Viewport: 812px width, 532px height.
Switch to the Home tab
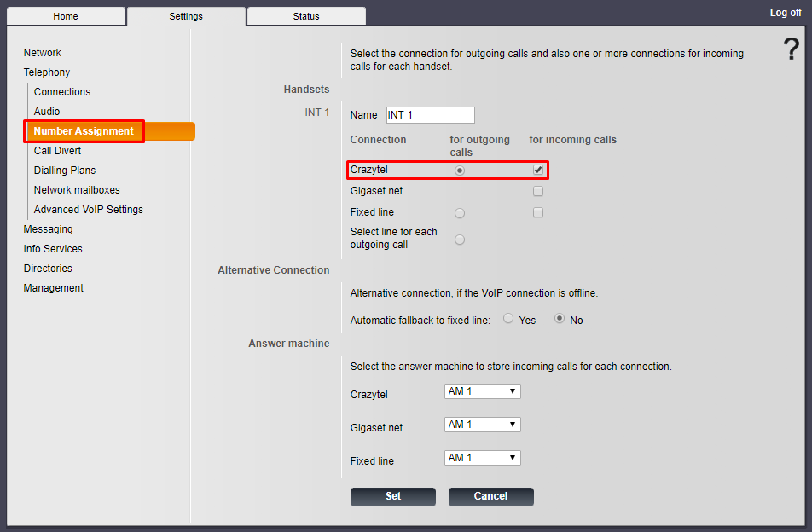click(66, 16)
